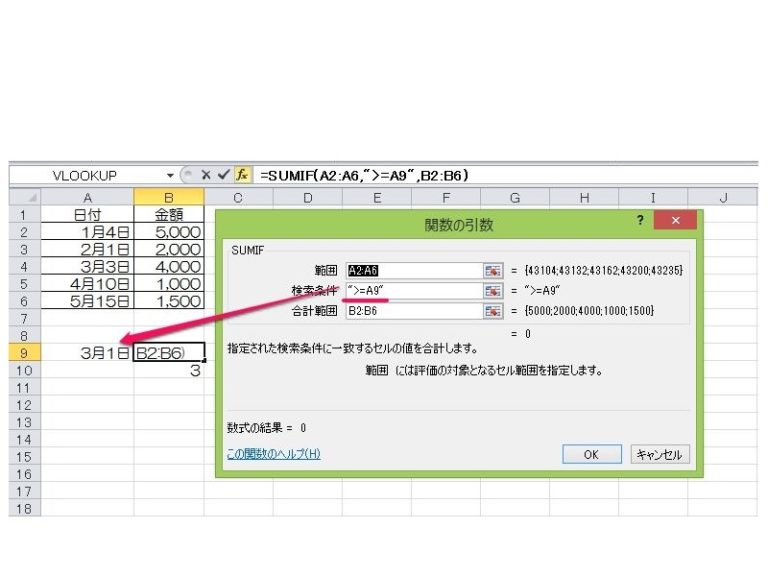Click the cancel entry X icon in formula bar

point(206,174)
